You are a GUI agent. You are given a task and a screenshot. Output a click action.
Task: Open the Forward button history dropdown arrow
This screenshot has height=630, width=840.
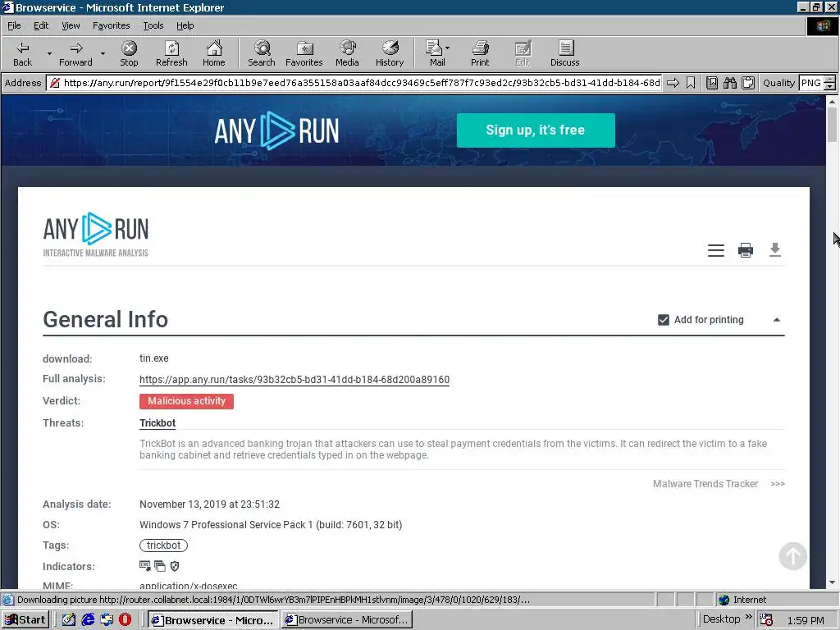pyautogui.click(x=103, y=53)
